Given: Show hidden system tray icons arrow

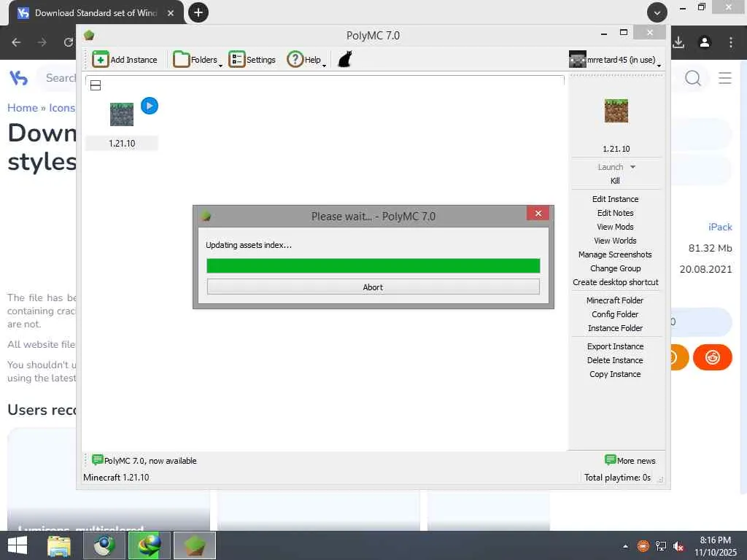Looking at the screenshot, I should [x=625, y=546].
